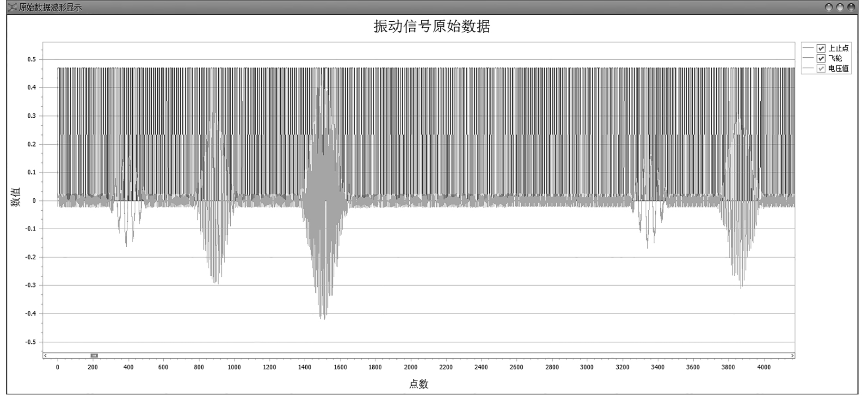
Task: Click the 上止点 legend label text
Action: click(x=838, y=48)
